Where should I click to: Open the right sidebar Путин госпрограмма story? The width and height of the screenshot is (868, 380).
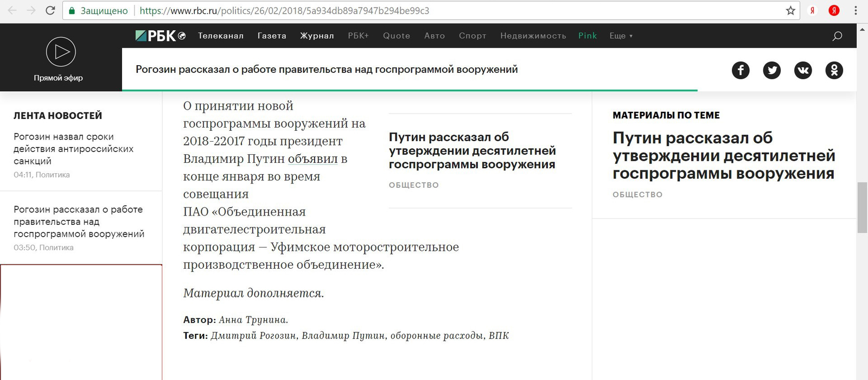[723, 156]
